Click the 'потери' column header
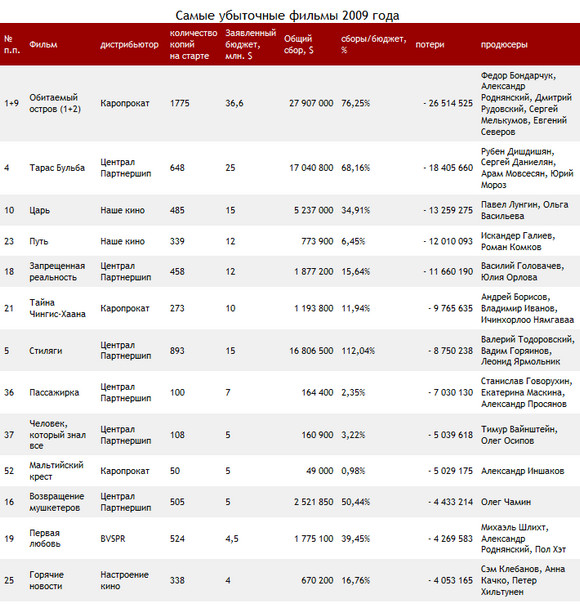Image resolution: width=580 pixels, height=604 pixels. pyautogui.click(x=430, y=45)
